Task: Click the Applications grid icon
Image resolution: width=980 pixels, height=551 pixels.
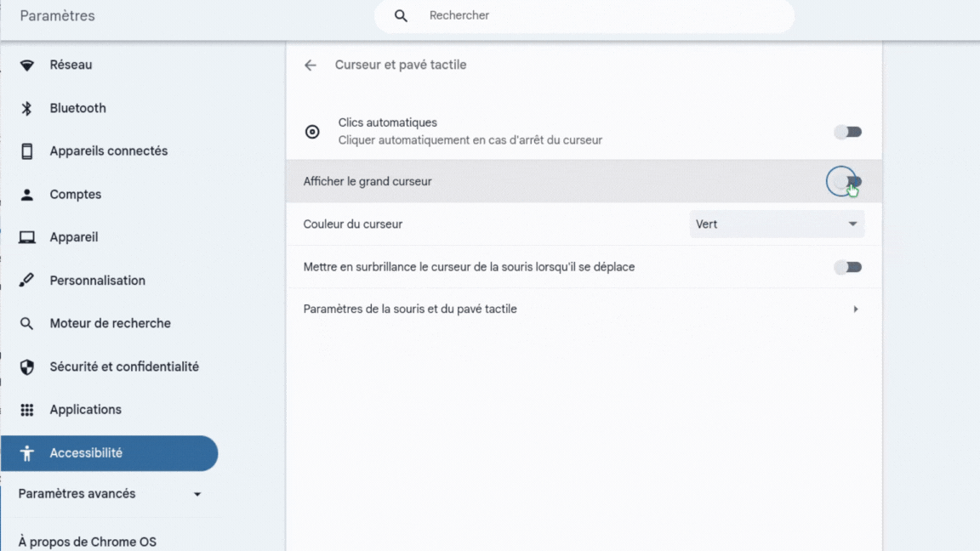Action: coord(27,410)
